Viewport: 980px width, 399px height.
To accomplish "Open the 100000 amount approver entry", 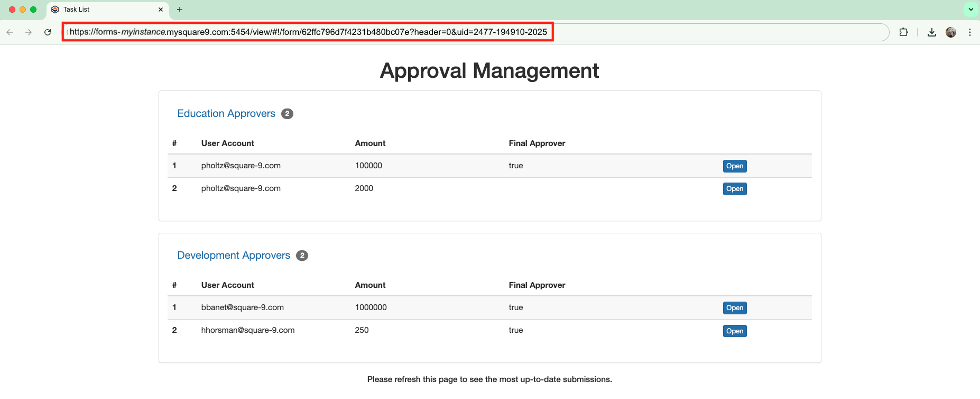I will pos(734,166).
